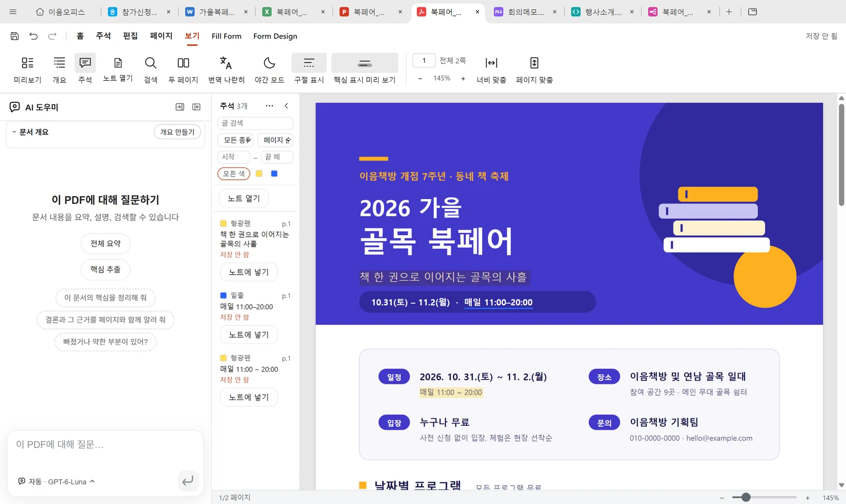Viewport: 846px width, 504px height.
Task: Click the redo arrow
Action: (52, 36)
